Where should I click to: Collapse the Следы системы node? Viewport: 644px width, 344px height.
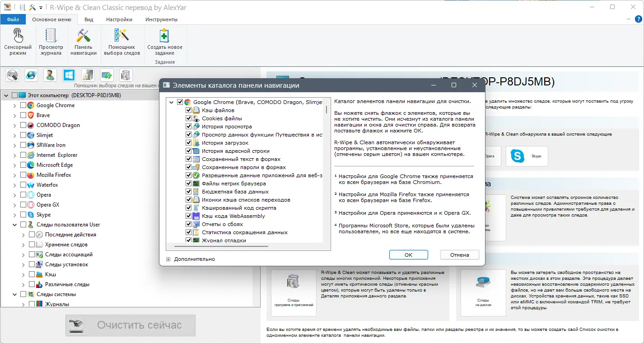tap(14, 294)
